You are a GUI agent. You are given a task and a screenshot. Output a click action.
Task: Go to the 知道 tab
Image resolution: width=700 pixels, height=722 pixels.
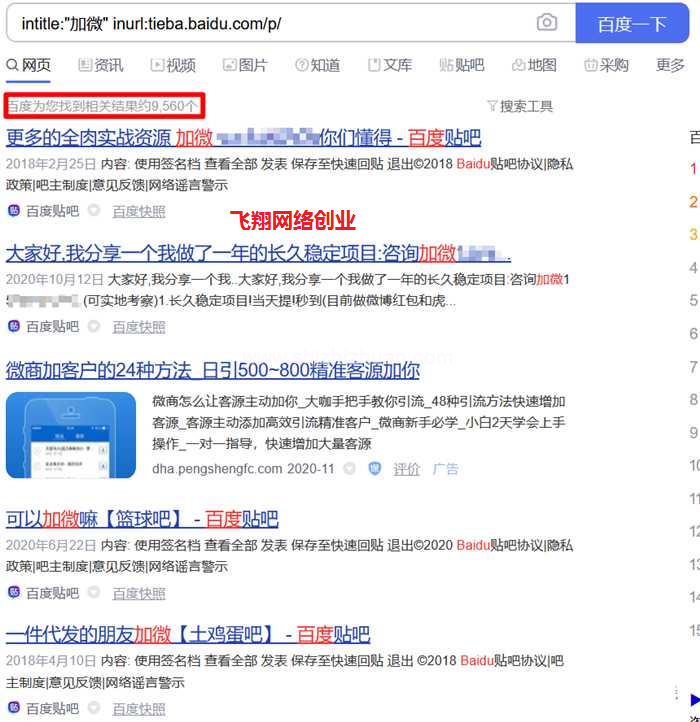[317, 65]
